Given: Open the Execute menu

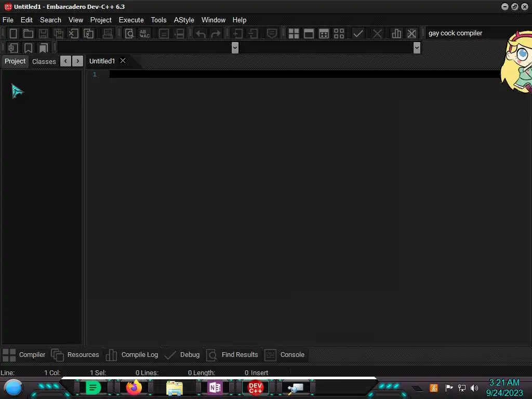Looking at the screenshot, I should point(131,20).
